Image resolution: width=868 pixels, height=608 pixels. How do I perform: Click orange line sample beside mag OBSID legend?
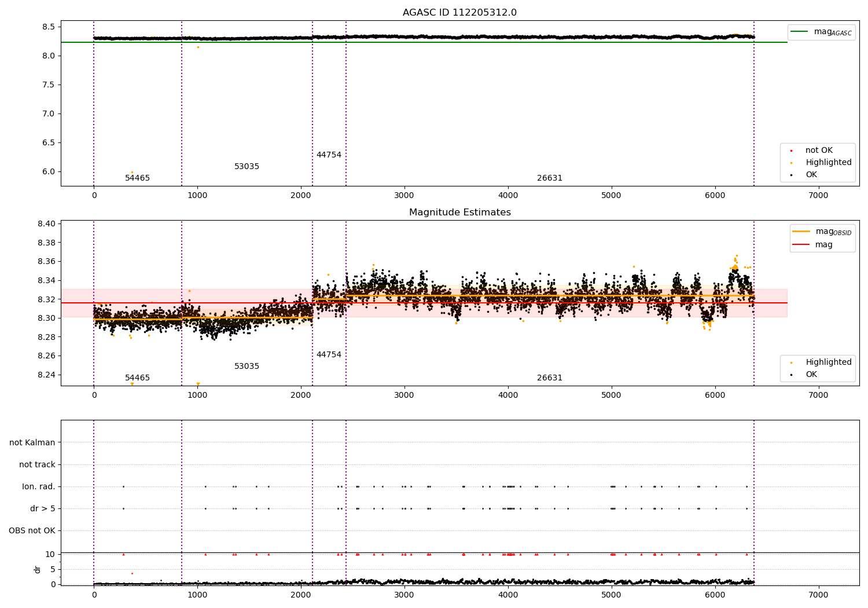click(x=801, y=232)
